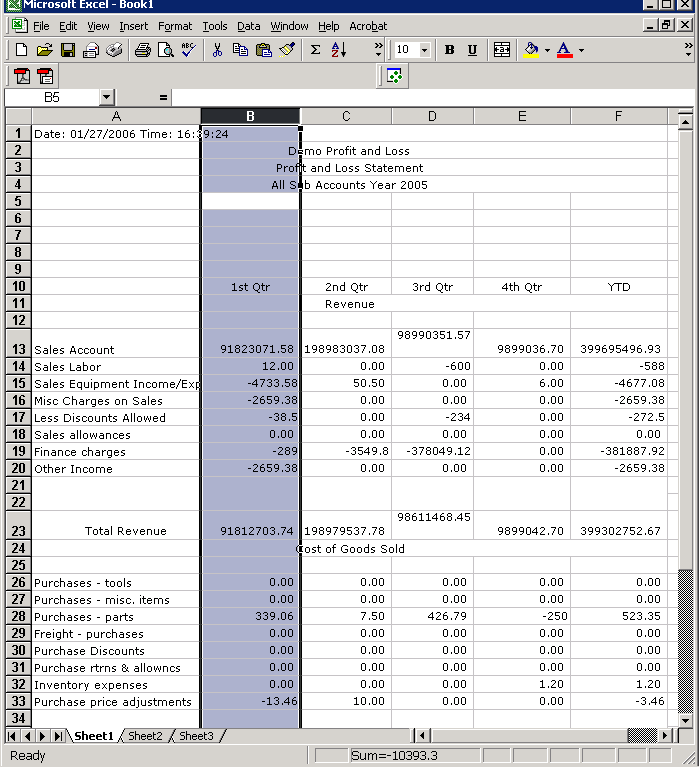Click the New workbook icon
This screenshot has width=699, height=768.
pyautogui.click(x=21, y=50)
